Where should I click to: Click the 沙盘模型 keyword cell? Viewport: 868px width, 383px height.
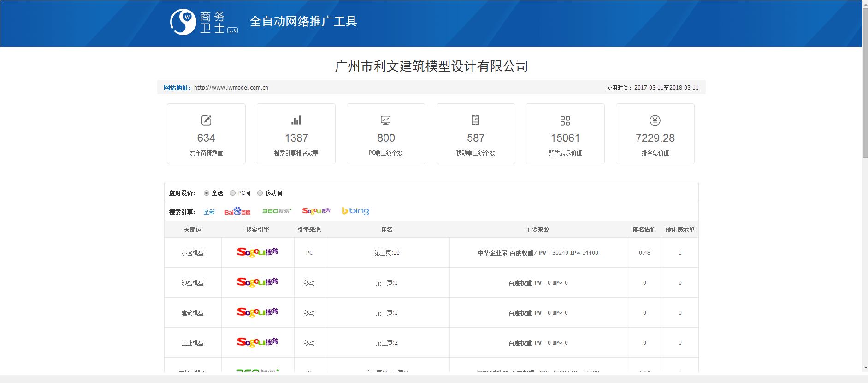tap(193, 283)
